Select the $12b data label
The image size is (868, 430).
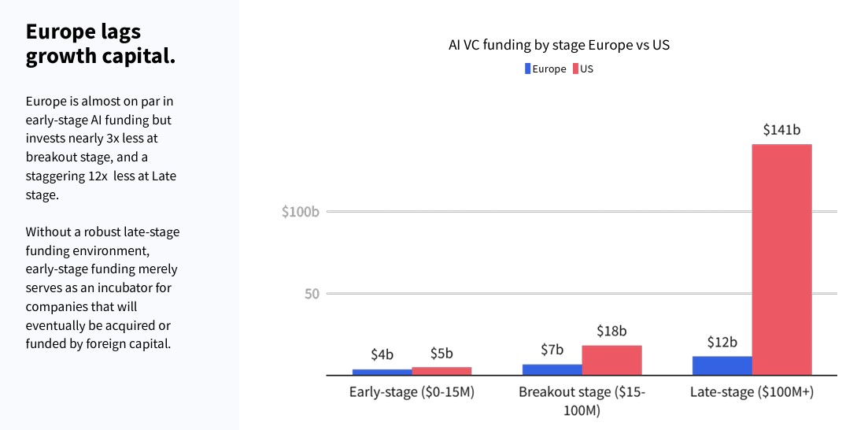coord(722,342)
